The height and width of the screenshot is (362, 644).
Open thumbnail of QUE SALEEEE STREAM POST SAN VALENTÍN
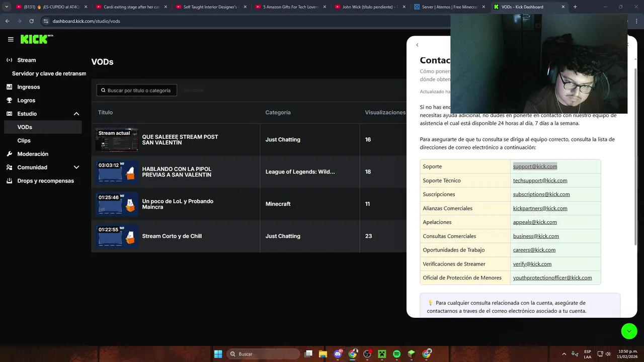(x=117, y=140)
